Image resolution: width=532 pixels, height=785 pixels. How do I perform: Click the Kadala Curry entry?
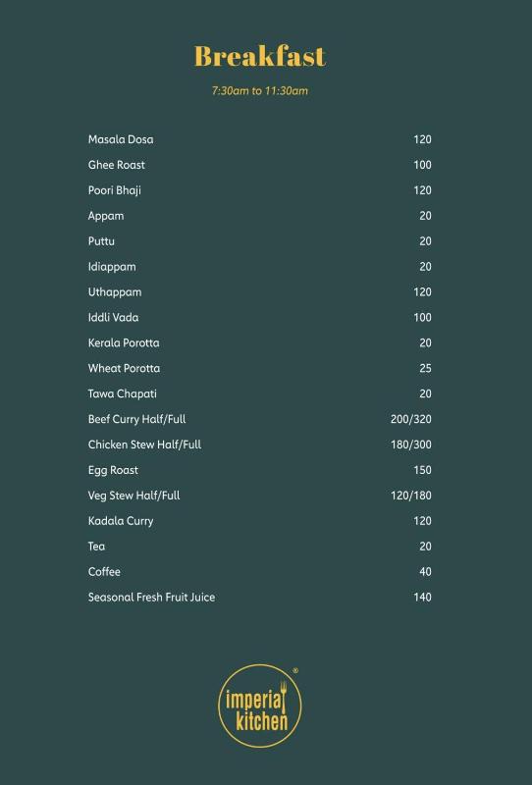121,521
